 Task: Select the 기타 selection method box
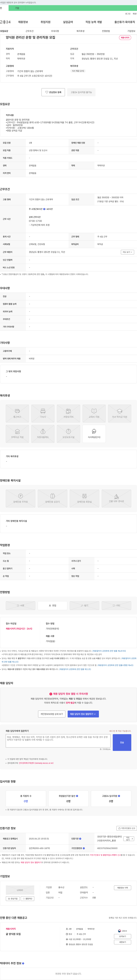coord(116,605)
